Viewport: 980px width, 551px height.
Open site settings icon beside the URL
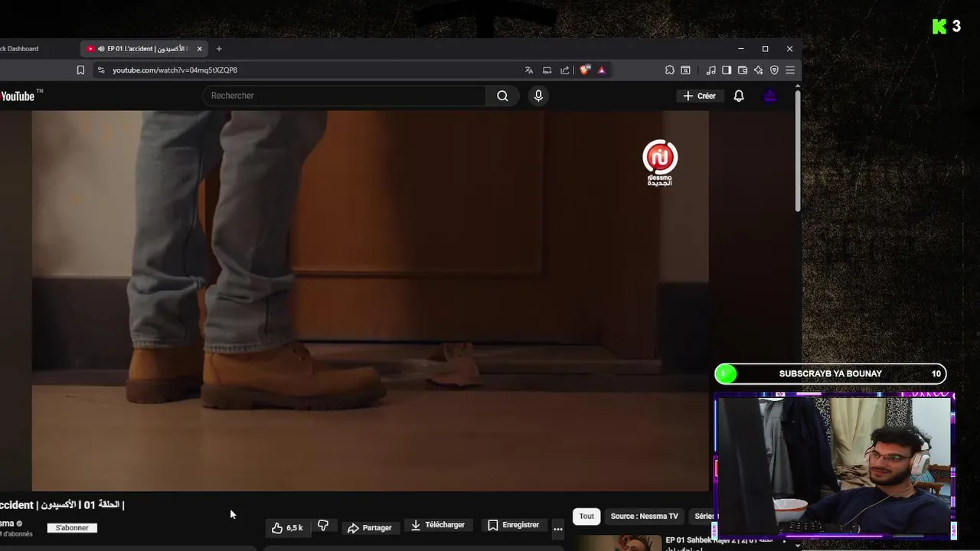[100, 70]
